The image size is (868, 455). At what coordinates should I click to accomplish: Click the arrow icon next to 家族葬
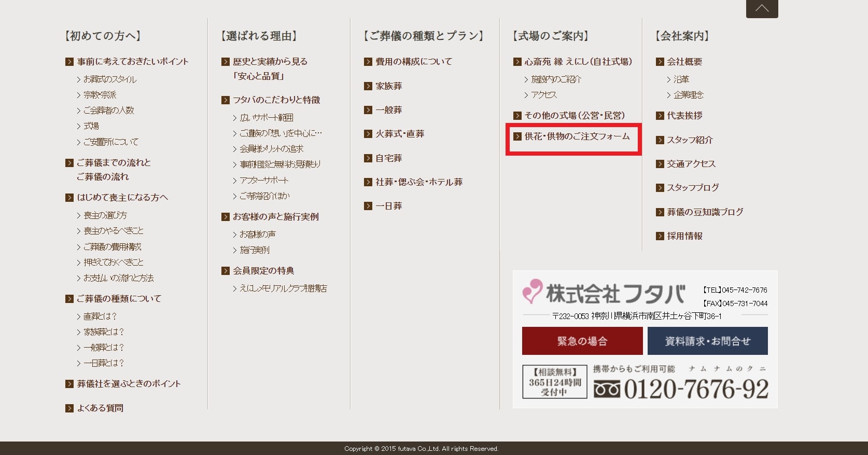pyautogui.click(x=368, y=86)
